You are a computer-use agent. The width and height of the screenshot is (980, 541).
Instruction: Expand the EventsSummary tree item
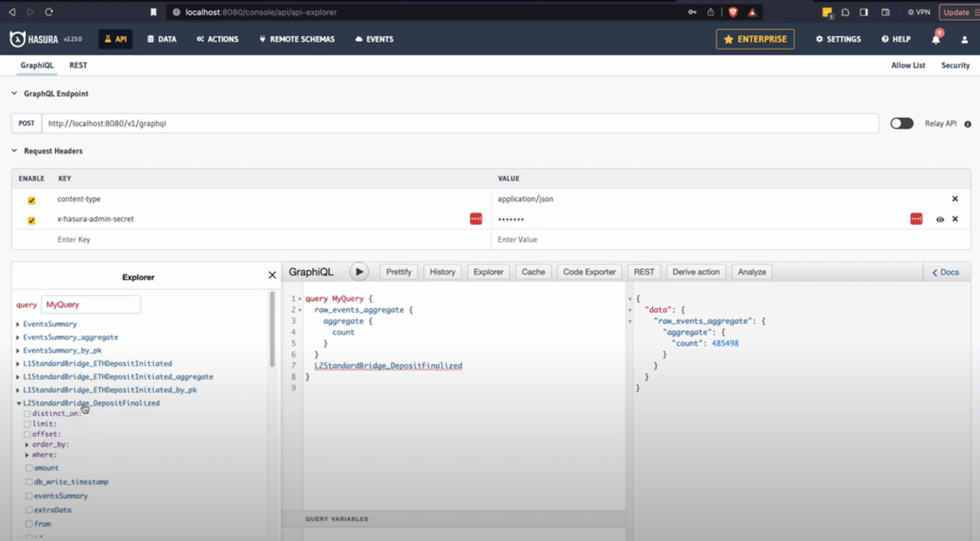pos(47,324)
